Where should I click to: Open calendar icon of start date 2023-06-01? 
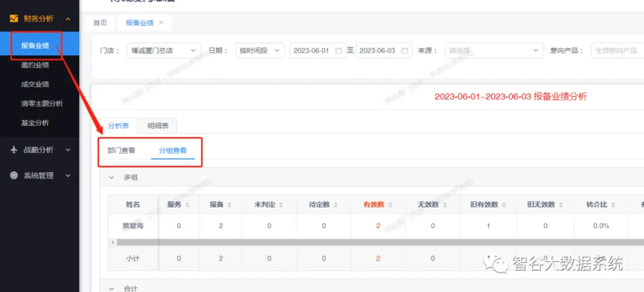click(339, 50)
